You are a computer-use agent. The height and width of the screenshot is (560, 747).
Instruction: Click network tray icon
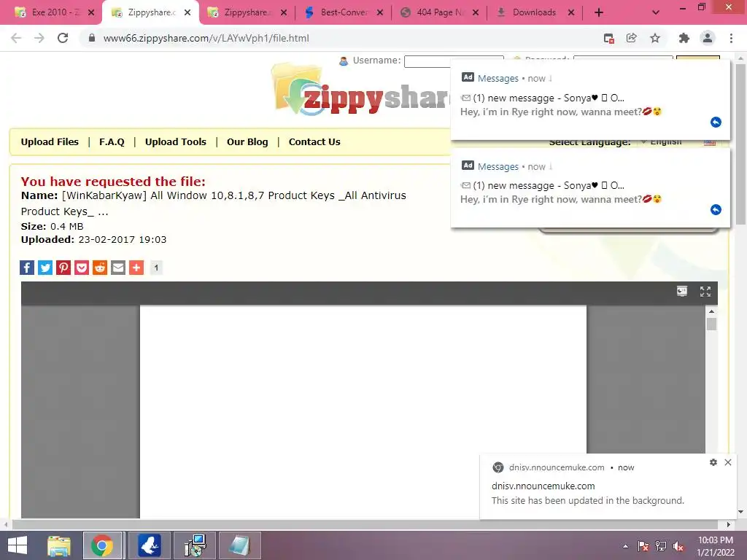click(661, 546)
